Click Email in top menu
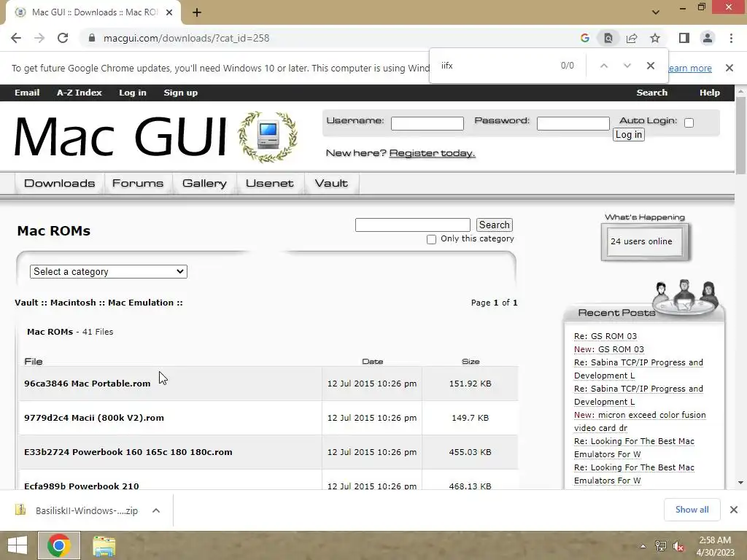Image resolution: width=747 pixels, height=560 pixels. point(27,93)
